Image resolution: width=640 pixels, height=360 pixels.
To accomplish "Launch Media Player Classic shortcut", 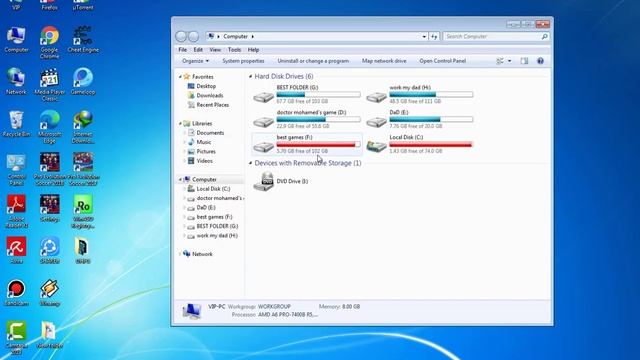I will [49, 84].
